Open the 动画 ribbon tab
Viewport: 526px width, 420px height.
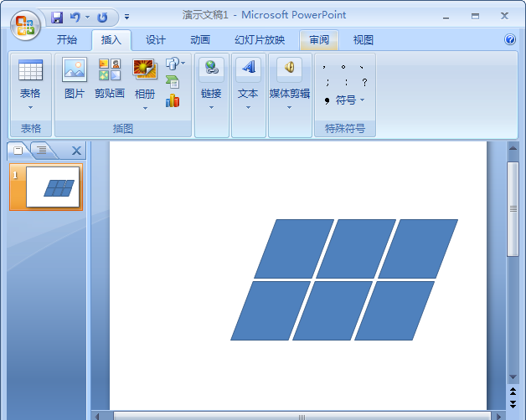coord(200,40)
